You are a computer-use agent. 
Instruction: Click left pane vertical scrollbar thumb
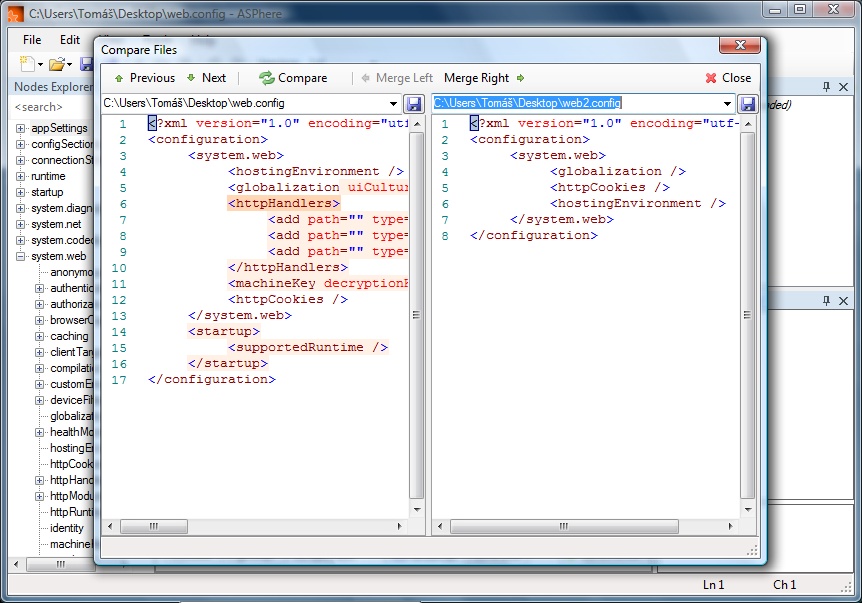coord(417,315)
